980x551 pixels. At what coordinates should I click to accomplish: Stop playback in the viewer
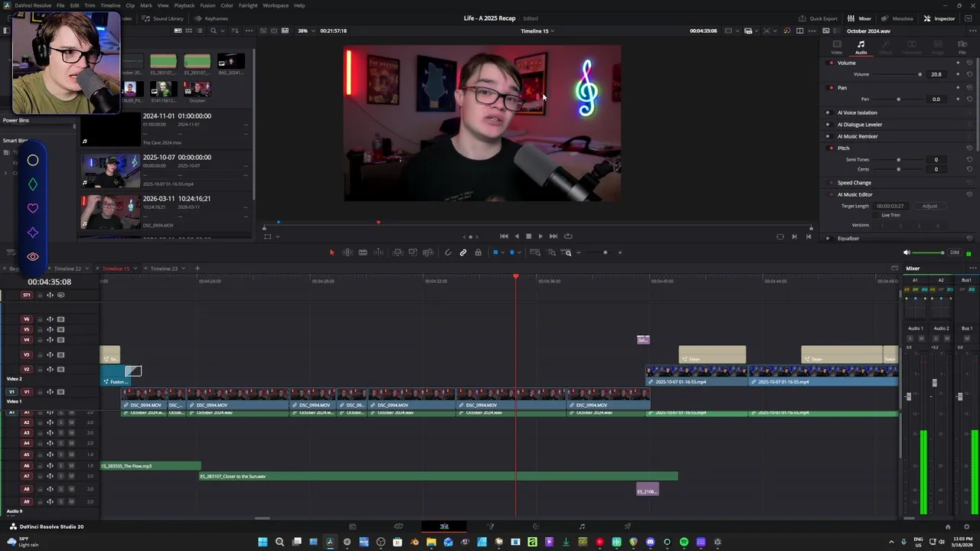point(528,236)
